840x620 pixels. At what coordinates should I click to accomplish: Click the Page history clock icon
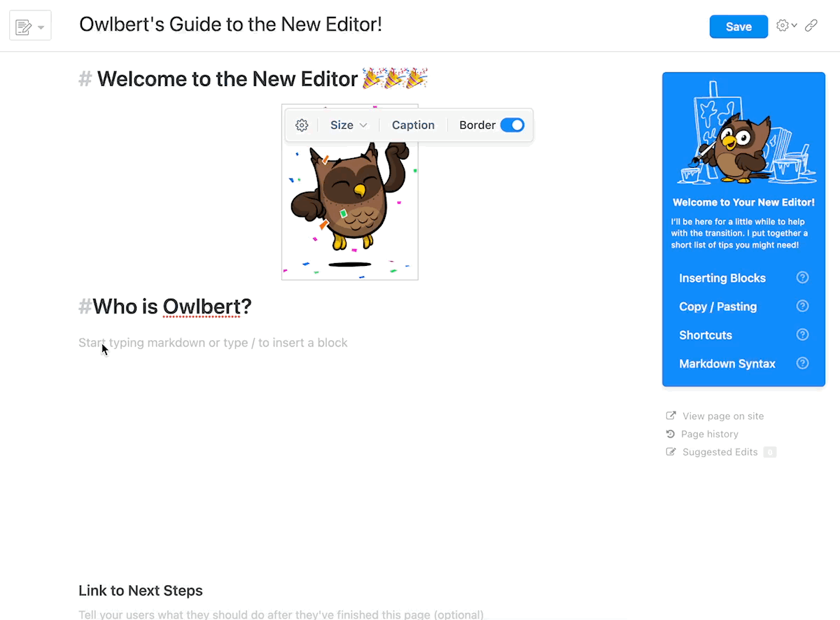[x=671, y=434]
